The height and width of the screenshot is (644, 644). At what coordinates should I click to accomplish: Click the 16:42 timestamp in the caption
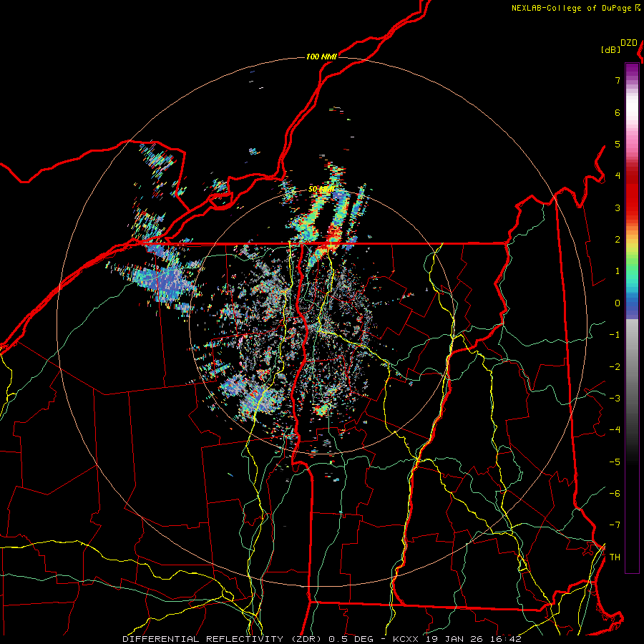pos(504,639)
